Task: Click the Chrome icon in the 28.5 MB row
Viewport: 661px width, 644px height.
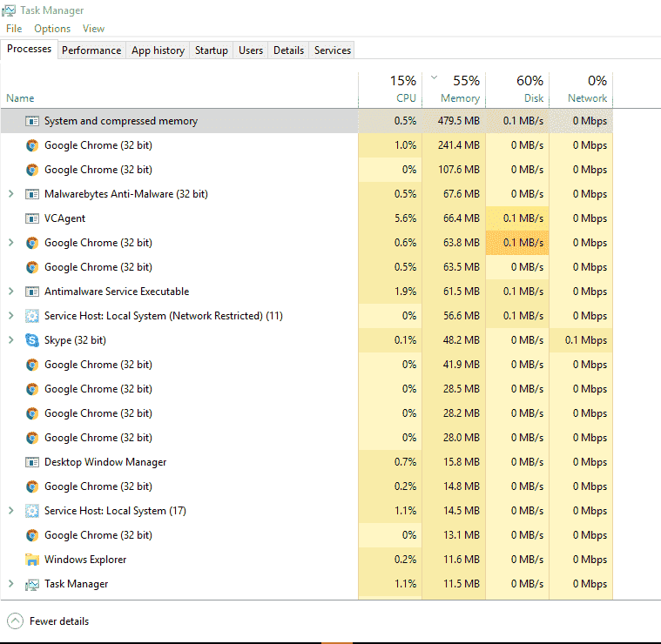Action: [32, 389]
